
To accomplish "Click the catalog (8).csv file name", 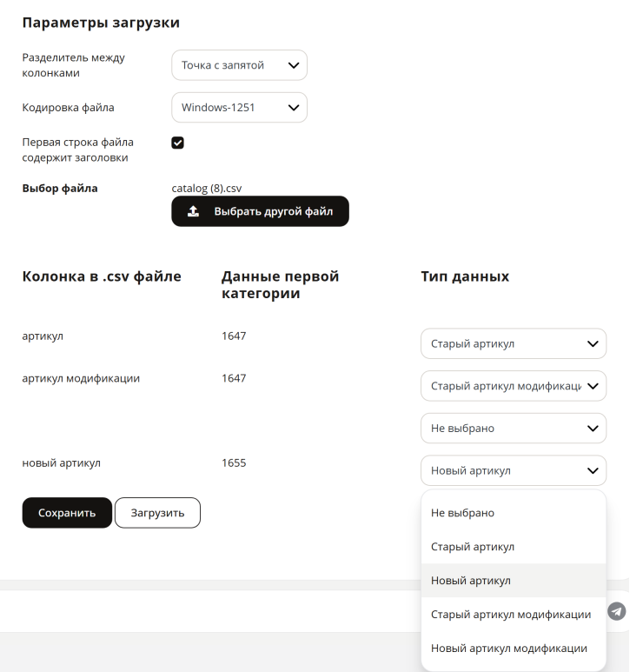I will coord(207,188).
